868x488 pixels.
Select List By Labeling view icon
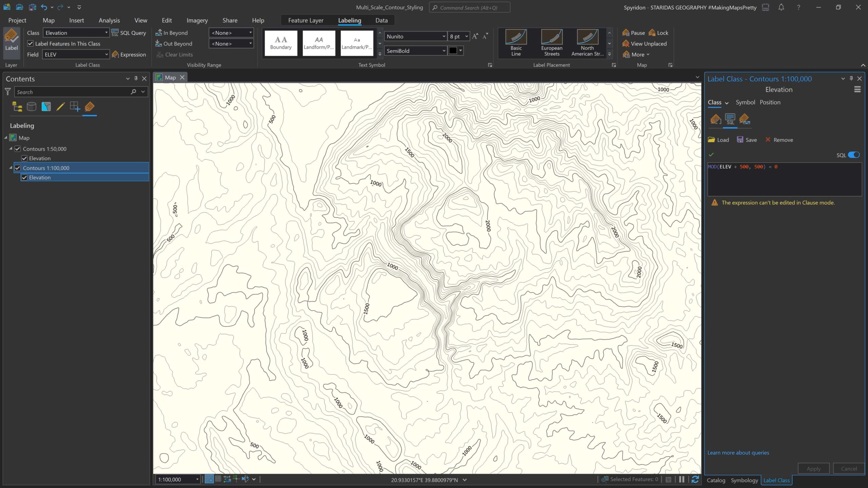(90, 107)
